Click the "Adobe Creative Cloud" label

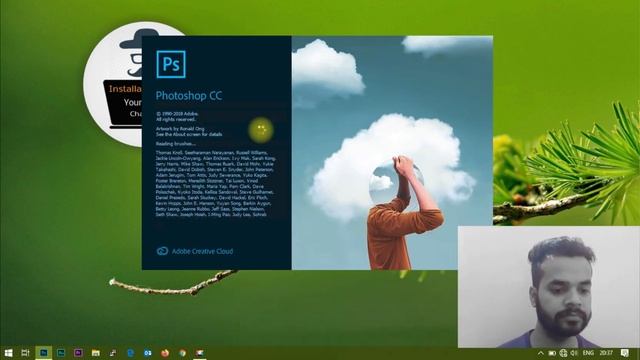click(x=202, y=251)
